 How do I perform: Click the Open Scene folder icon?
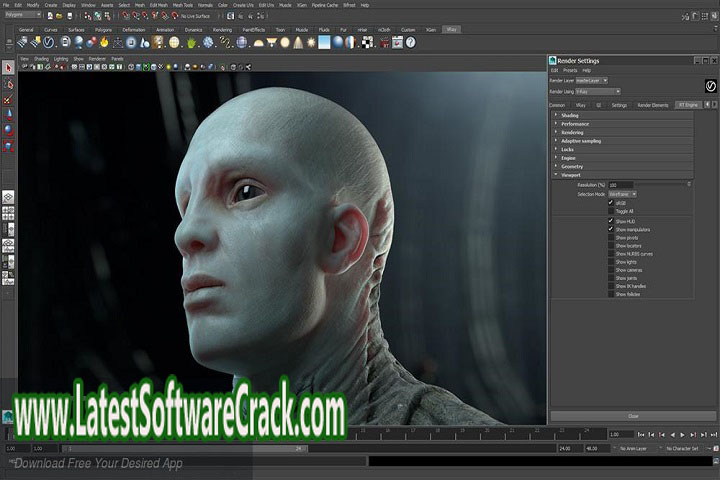(x=59, y=16)
